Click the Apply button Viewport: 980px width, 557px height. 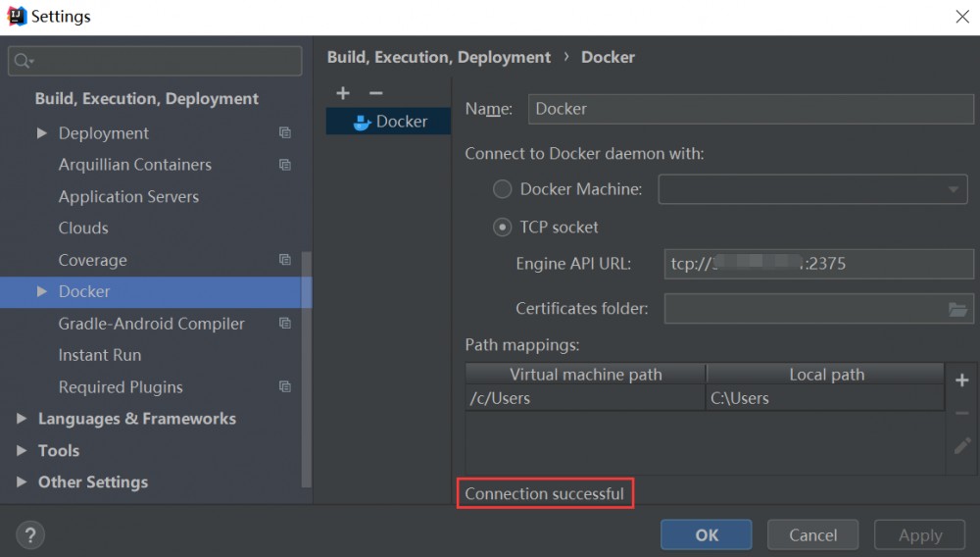[920, 535]
